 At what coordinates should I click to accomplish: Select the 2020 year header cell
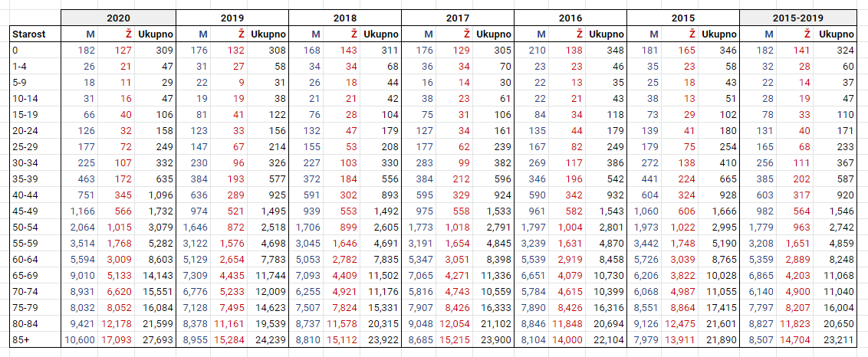point(119,17)
